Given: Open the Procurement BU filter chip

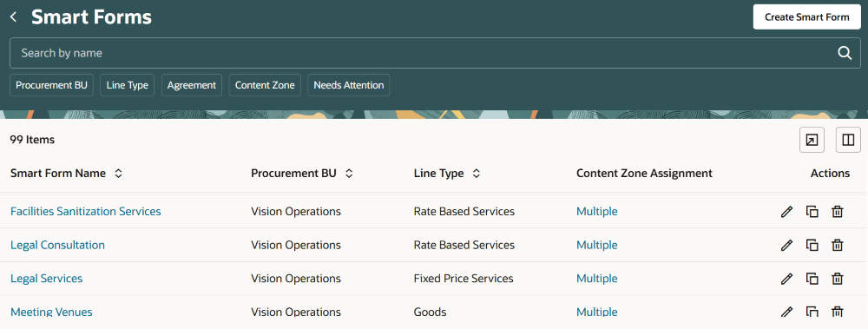Looking at the screenshot, I should 51,85.
